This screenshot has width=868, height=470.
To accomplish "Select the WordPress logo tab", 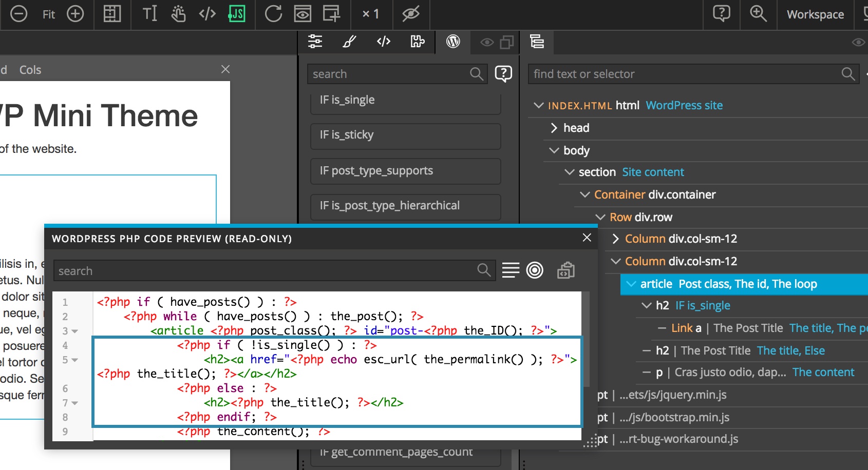I will click(453, 42).
